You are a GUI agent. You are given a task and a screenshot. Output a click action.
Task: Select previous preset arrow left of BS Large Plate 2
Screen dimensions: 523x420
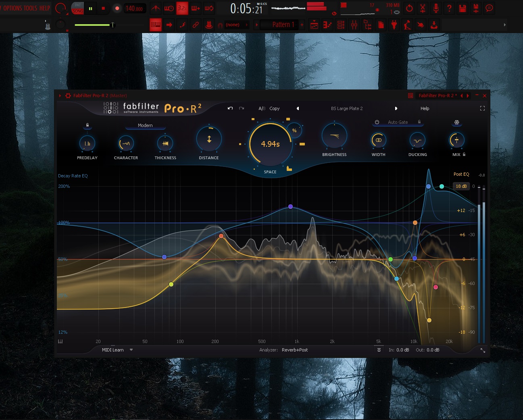click(x=298, y=108)
